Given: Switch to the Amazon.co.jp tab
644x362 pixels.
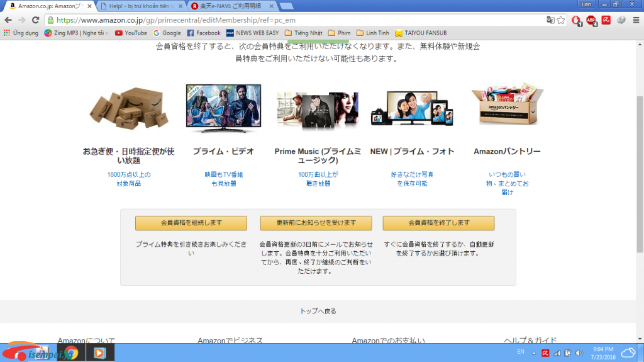Looking at the screenshot, I should 48,6.
